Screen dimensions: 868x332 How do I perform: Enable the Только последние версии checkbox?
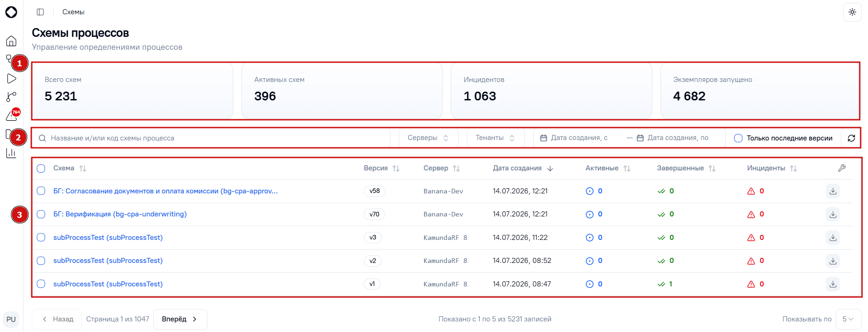[x=738, y=138]
